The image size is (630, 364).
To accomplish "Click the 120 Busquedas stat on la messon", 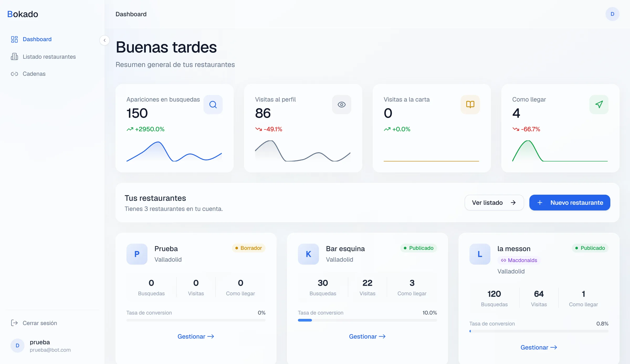I will (494, 298).
